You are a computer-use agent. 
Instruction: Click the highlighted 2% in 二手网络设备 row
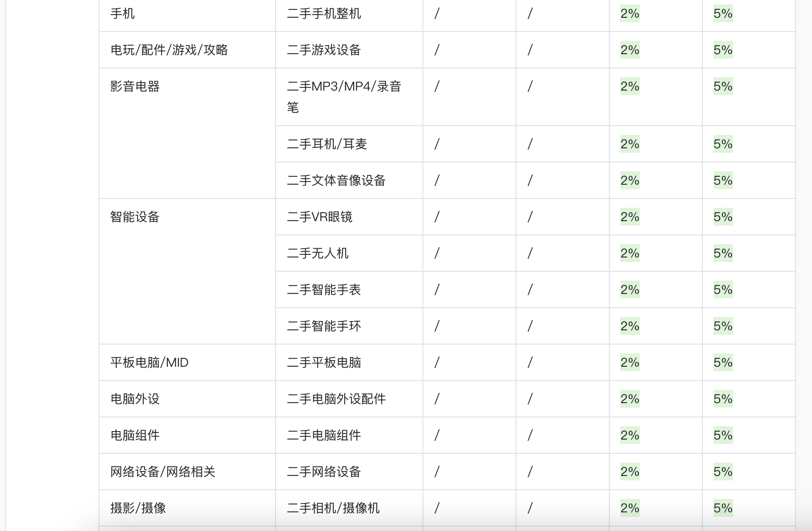[630, 472]
